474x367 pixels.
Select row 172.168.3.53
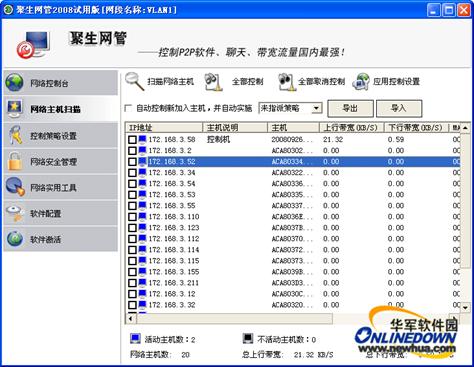tap(293, 195)
